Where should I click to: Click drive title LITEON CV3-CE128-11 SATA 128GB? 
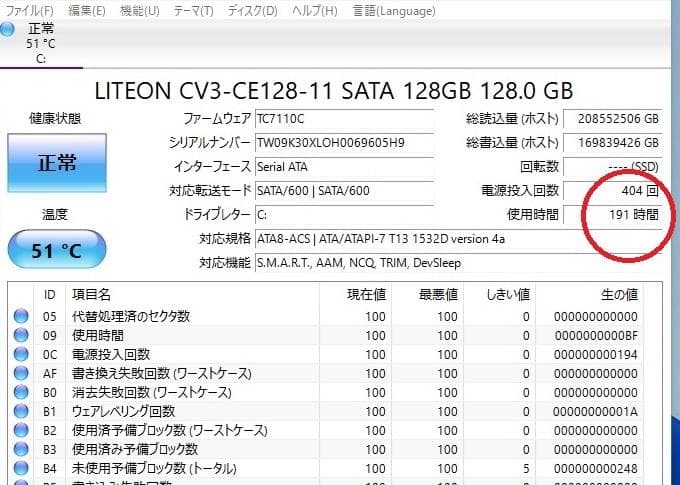333,91
